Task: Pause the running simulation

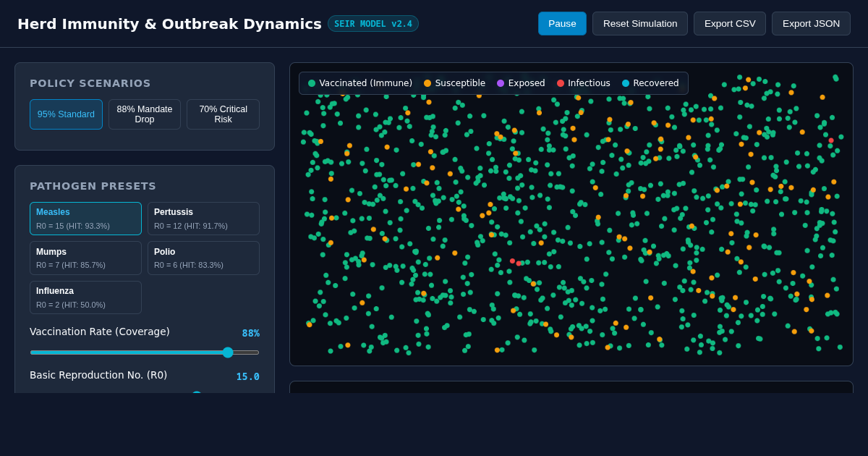Action: pos(562,23)
